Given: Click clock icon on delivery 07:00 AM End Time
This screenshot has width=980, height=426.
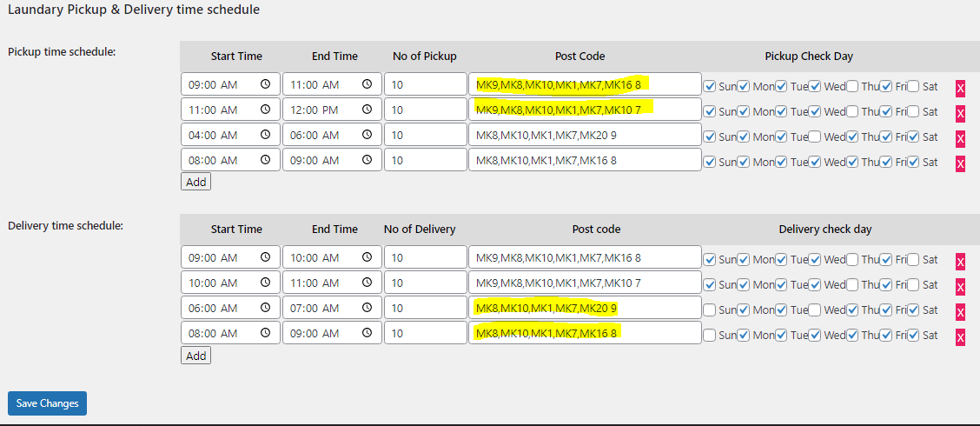Looking at the screenshot, I should click(367, 309).
